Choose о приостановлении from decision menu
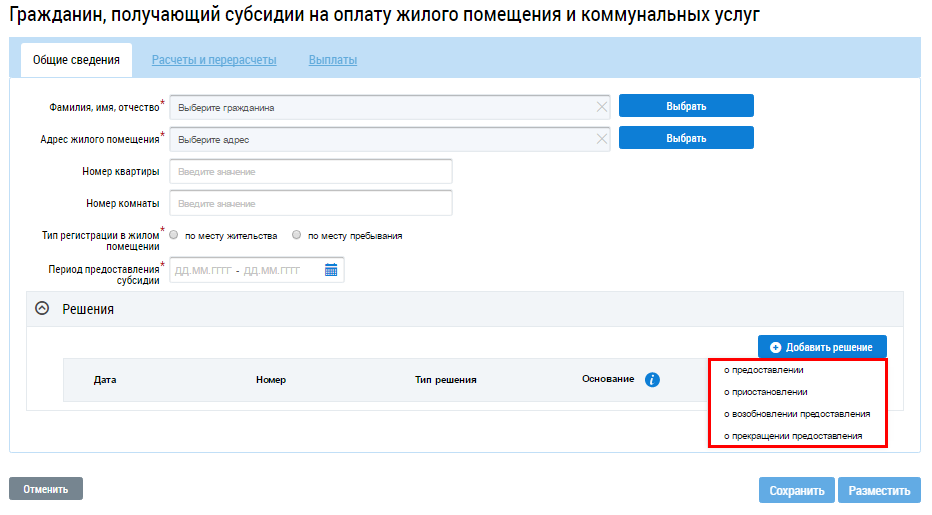Viewport: 932px width, 515px height. tap(765, 392)
